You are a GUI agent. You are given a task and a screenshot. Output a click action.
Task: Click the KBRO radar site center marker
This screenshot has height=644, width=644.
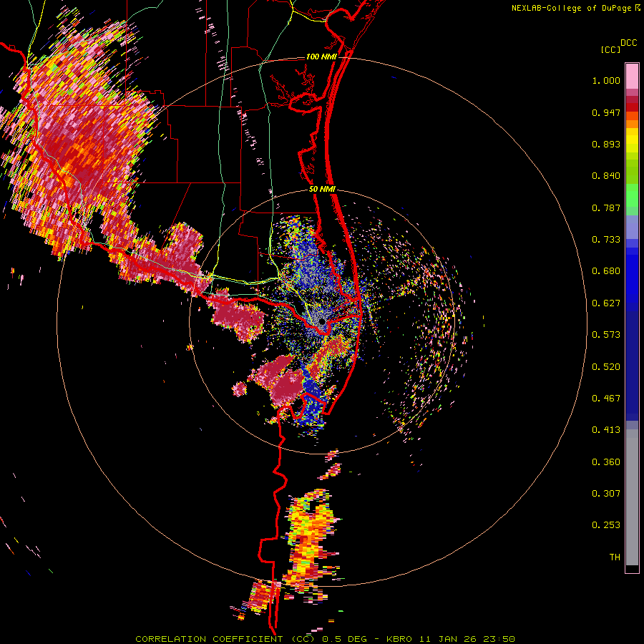(323, 321)
